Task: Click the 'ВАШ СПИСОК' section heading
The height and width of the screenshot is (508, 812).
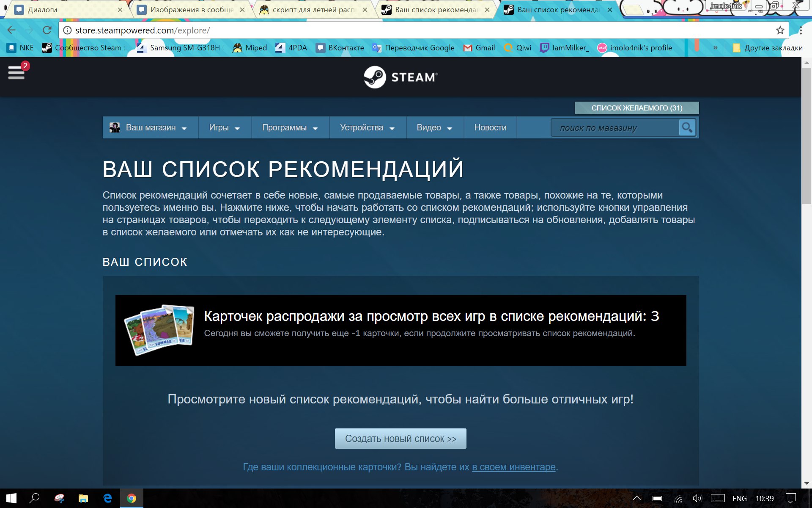Action: (145, 262)
